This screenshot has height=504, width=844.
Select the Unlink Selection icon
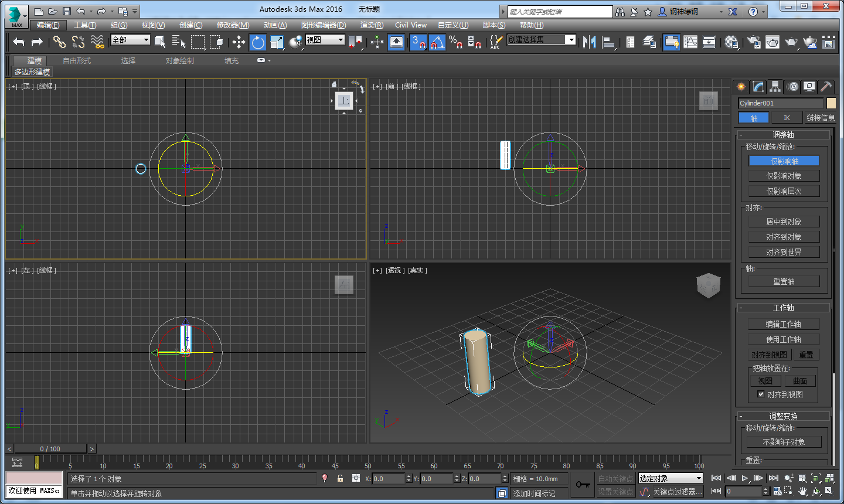tap(78, 42)
